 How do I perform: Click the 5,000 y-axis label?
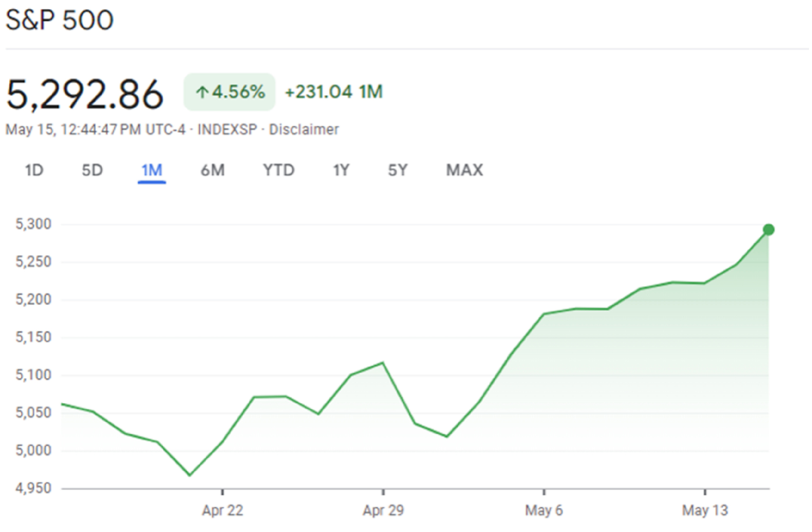click(x=34, y=450)
